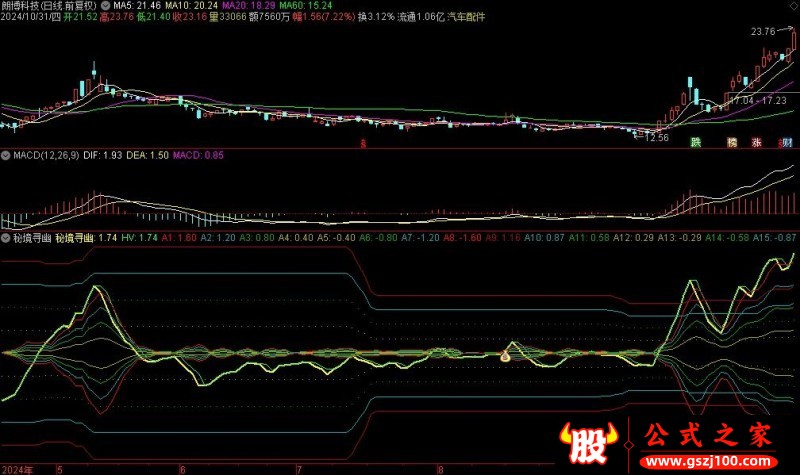Click the 幅1.56(7.22%) change value

pos(323,17)
